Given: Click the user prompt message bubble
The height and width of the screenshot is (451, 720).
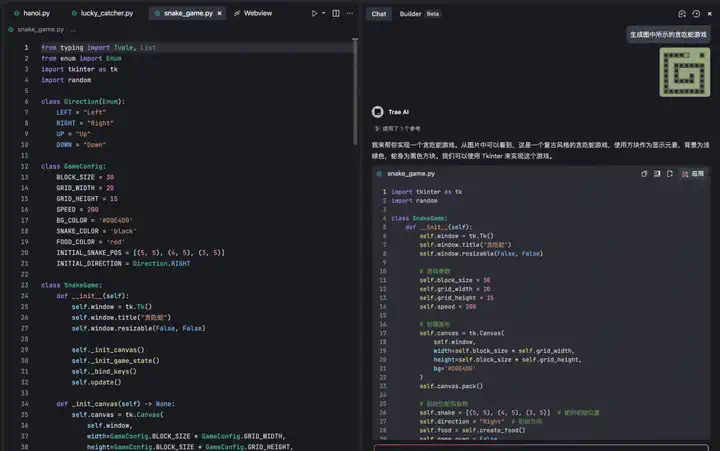Looking at the screenshot, I should (668, 34).
